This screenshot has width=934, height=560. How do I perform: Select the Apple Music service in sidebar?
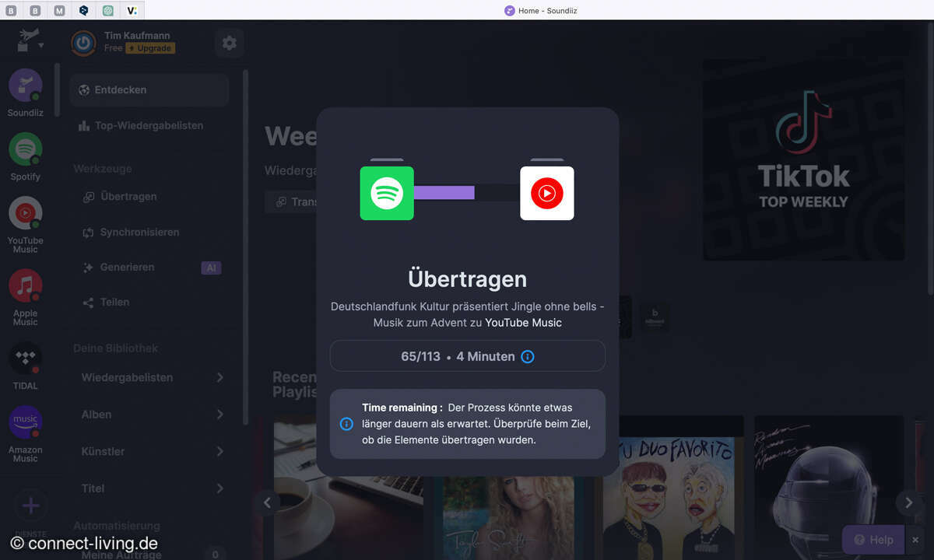click(26, 286)
